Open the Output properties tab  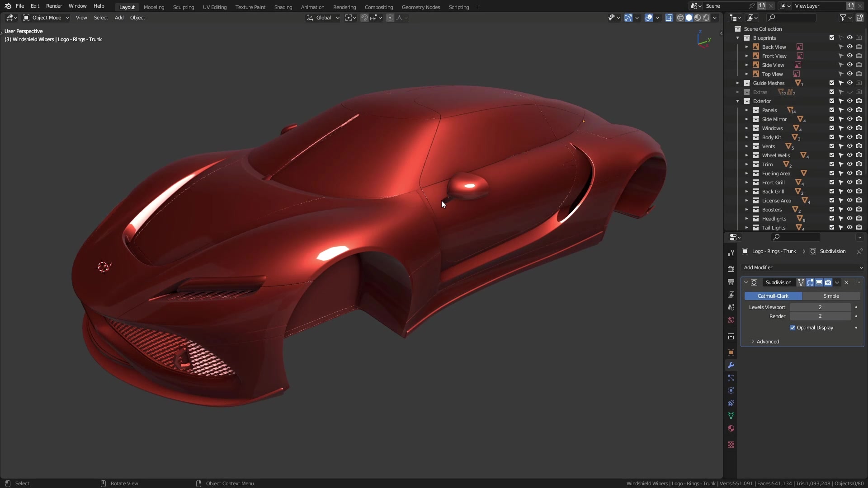[x=731, y=282]
